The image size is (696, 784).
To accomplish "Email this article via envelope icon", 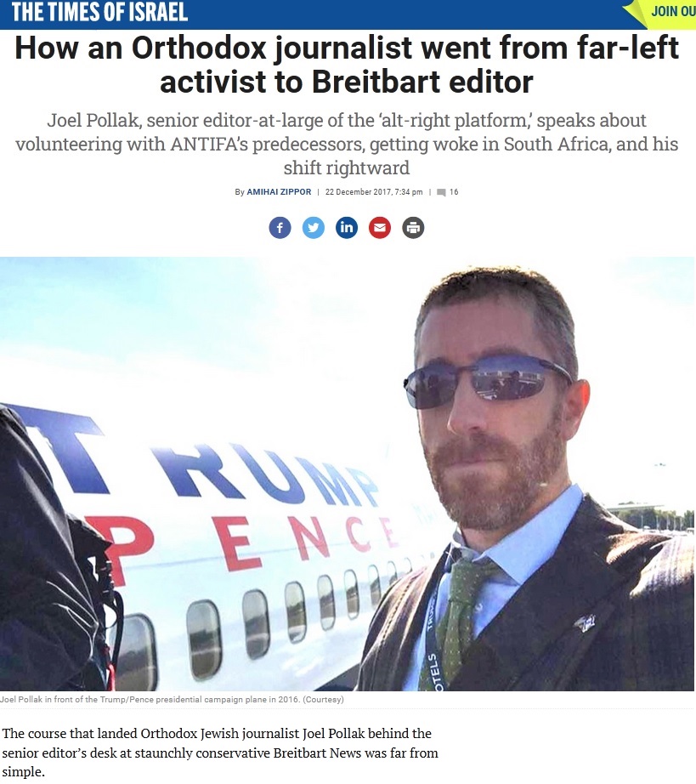I will point(380,228).
